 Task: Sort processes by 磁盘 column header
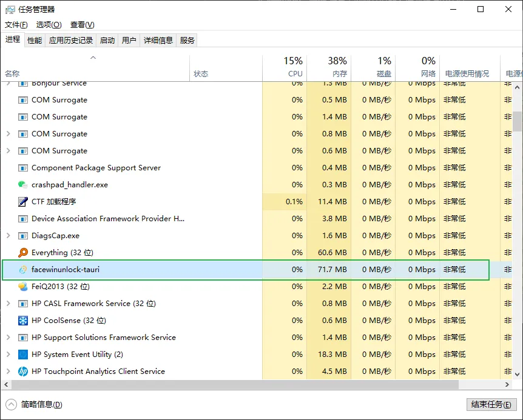pos(373,68)
